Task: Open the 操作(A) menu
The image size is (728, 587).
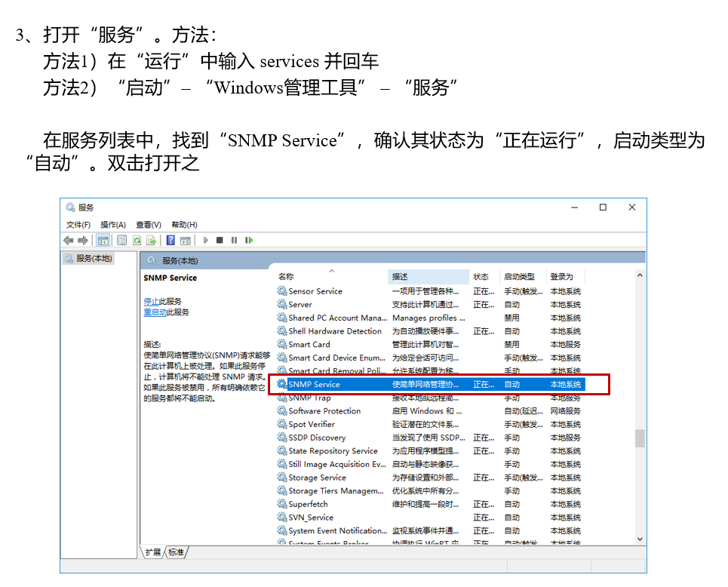Action: click(x=113, y=225)
